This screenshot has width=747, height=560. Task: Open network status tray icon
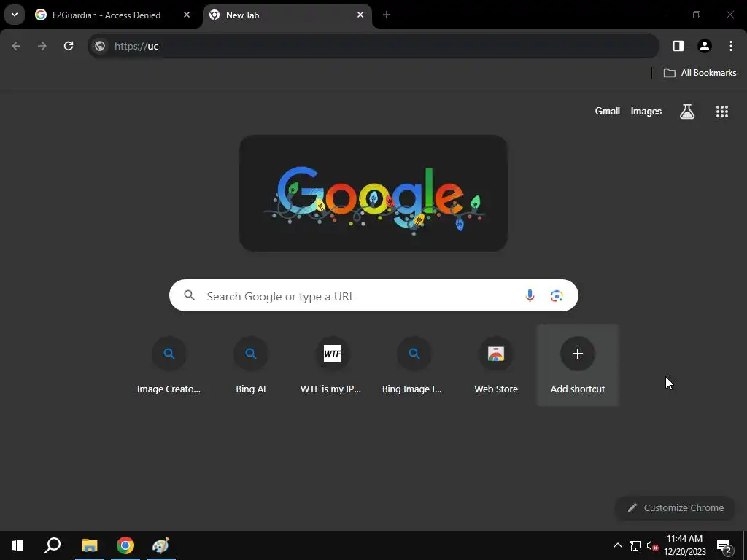[x=635, y=545]
